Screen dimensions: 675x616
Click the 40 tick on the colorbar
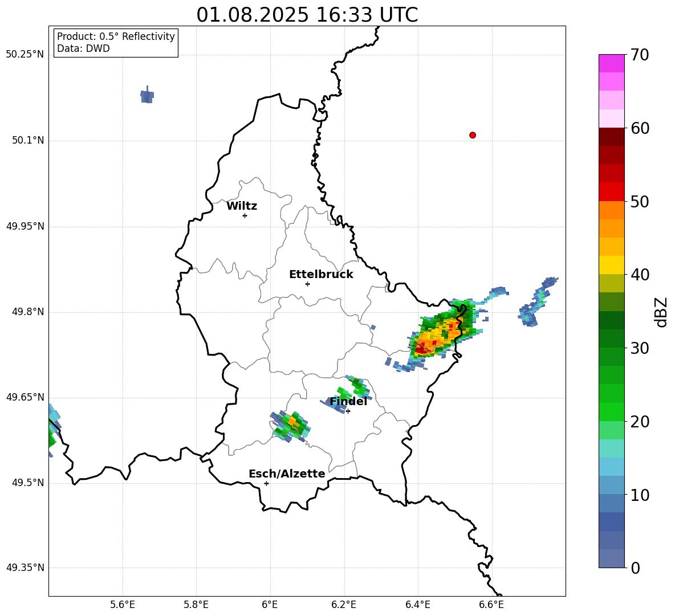coord(640,275)
